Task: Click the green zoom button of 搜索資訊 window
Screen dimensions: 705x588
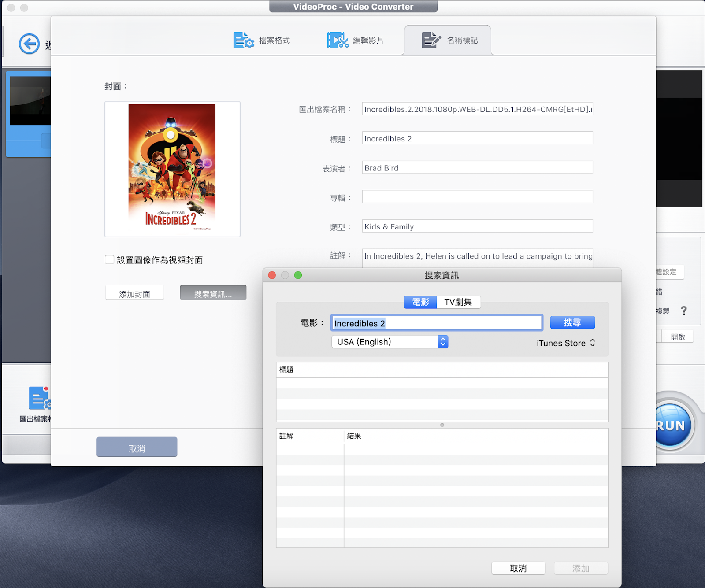Action: 298,275
